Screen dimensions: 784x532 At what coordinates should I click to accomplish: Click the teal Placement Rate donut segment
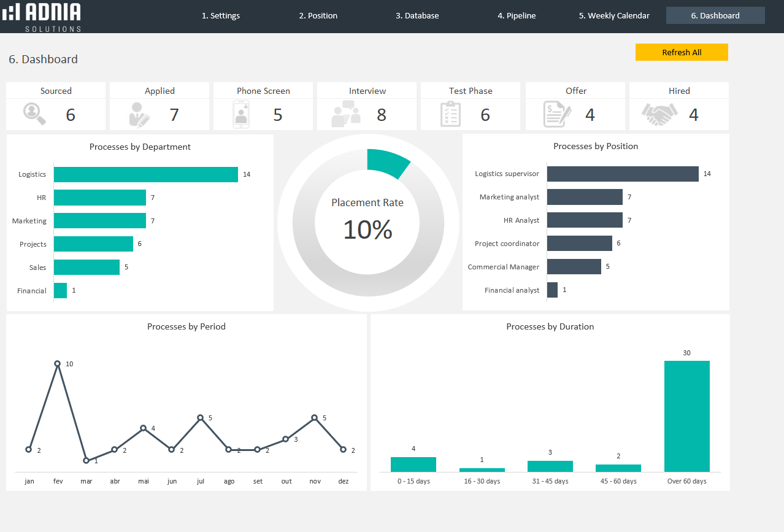[x=386, y=161]
